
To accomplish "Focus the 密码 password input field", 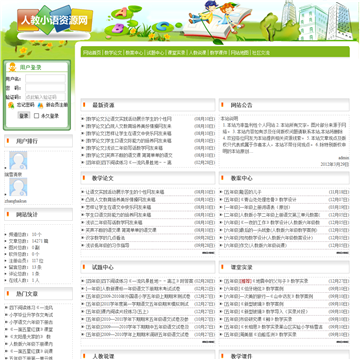I will pyautogui.click(x=45, y=88).
